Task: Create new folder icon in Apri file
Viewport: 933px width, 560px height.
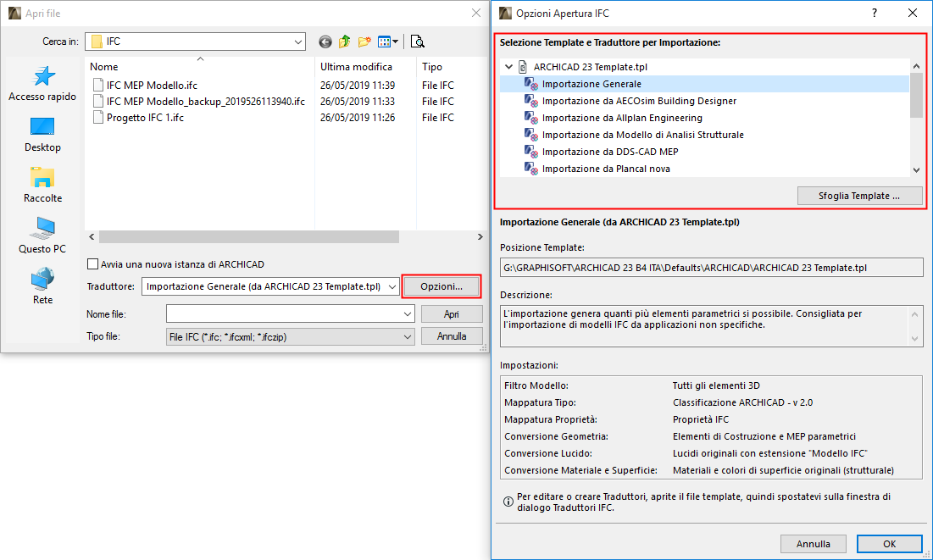Action: [364, 42]
